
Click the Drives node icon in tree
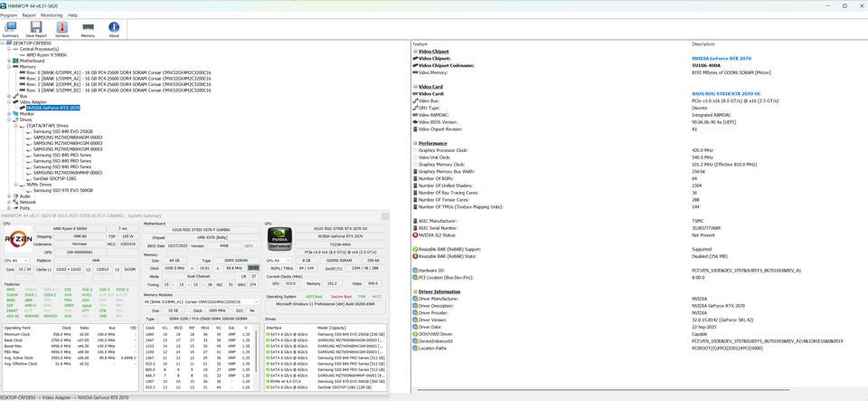[15, 119]
